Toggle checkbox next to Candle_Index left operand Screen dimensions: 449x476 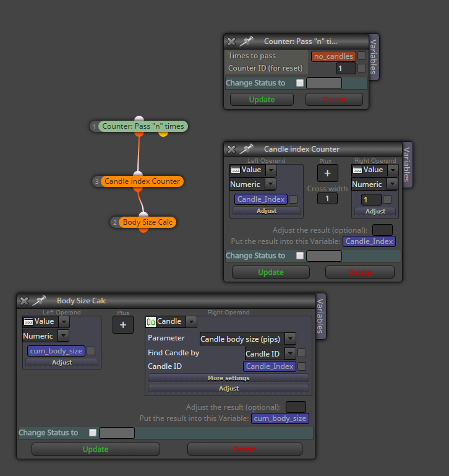point(293,199)
